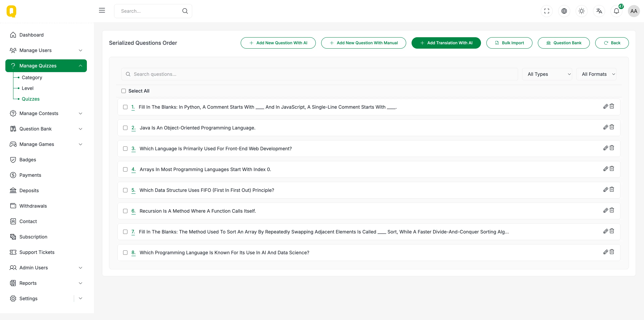Open the All Types dropdown
The width and height of the screenshot is (644, 320).
[547, 74]
